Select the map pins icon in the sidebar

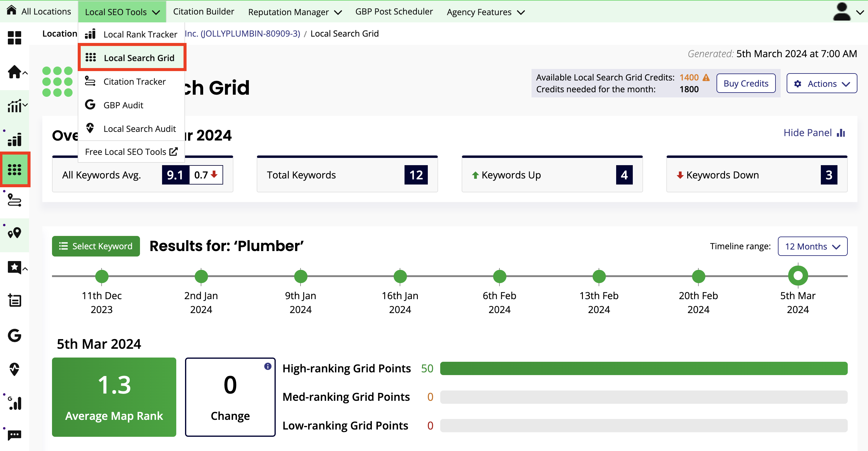pyautogui.click(x=14, y=232)
